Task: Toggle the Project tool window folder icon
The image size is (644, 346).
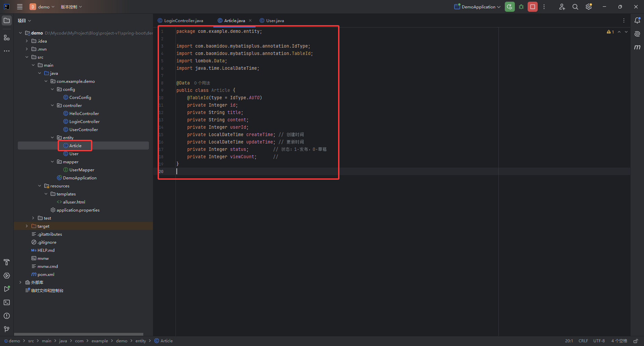Action: [x=7, y=20]
